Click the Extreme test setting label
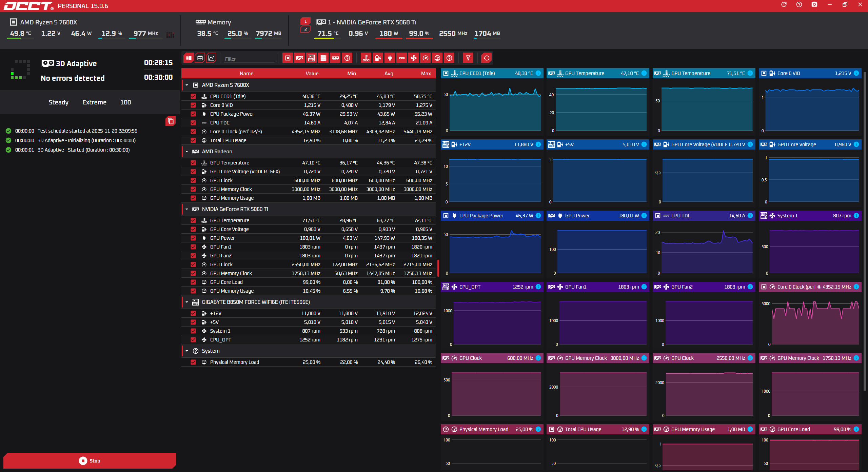This screenshot has height=472, width=868. click(x=94, y=102)
